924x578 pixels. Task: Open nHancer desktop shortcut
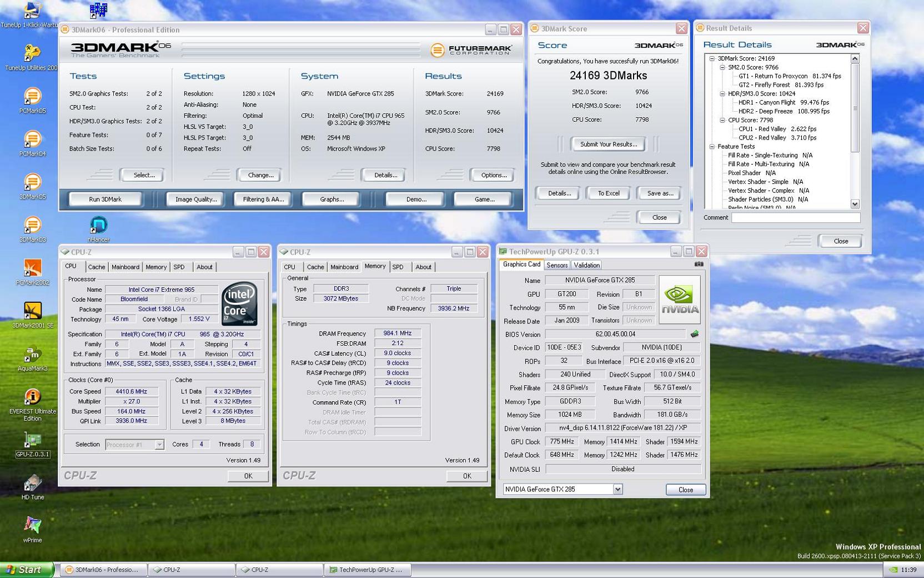(98, 229)
